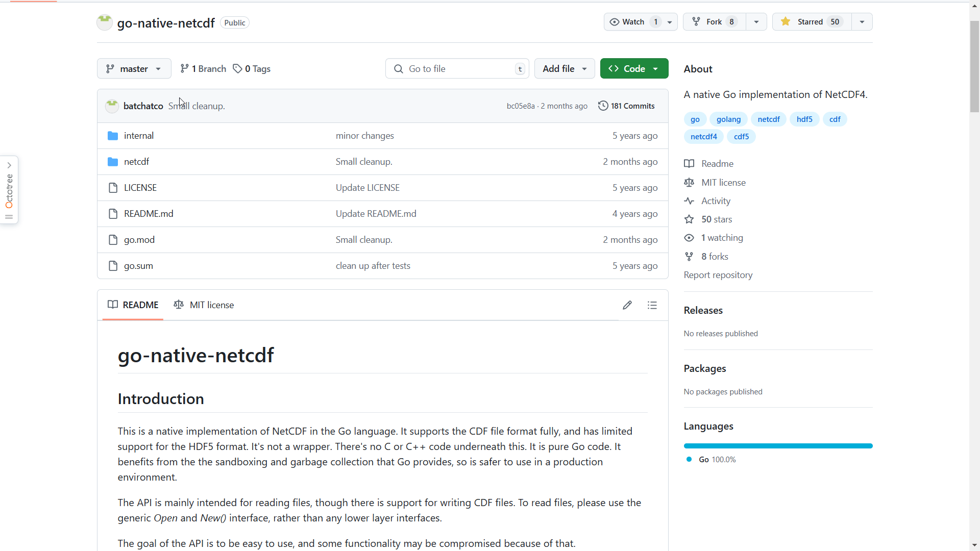Screen dimensions: 980x551
Task: Click the commit history clock icon
Action: coord(603,106)
